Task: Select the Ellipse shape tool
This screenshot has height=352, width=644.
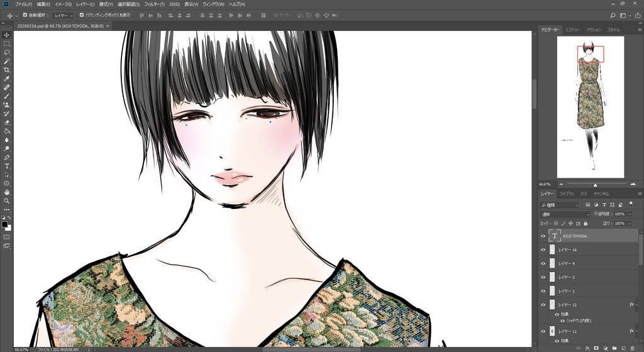Action: (6, 184)
